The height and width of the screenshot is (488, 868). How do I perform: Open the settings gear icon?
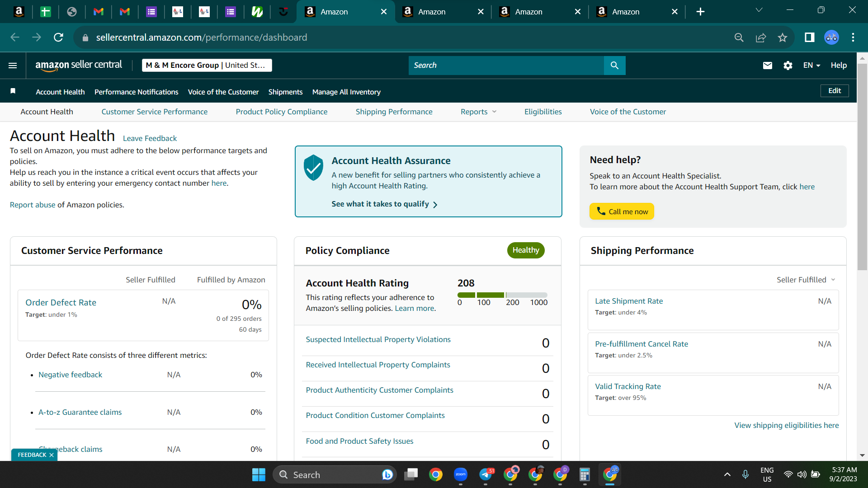click(788, 66)
